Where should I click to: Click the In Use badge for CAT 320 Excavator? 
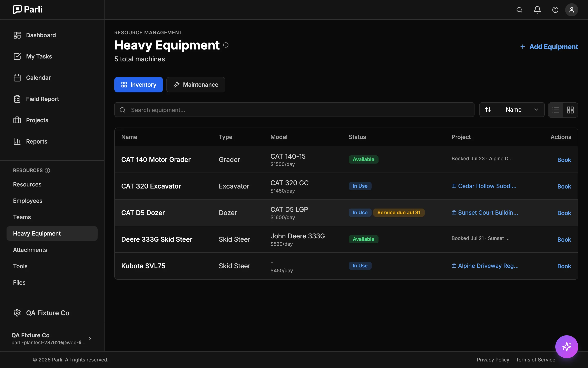click(x=360, y=186)
